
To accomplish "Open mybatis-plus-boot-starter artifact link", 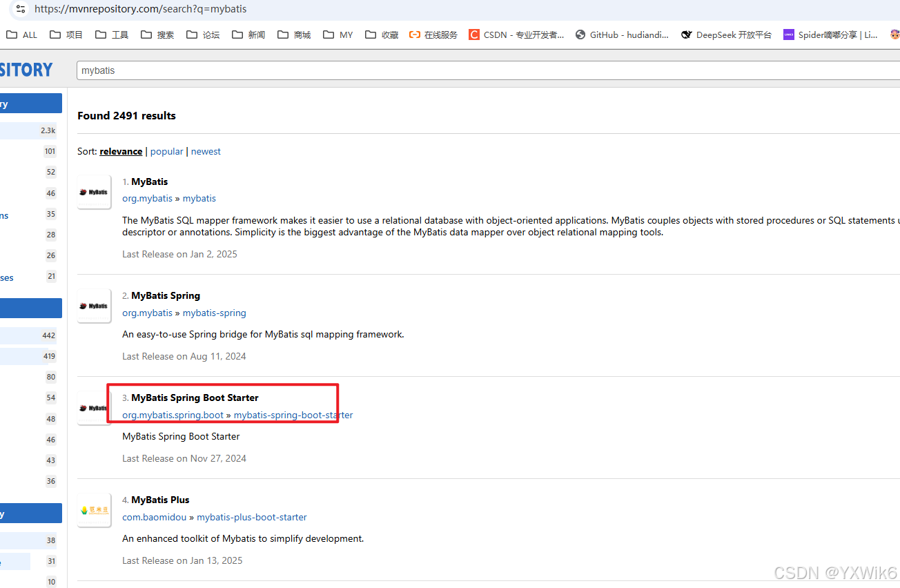I will click(252, 517).
